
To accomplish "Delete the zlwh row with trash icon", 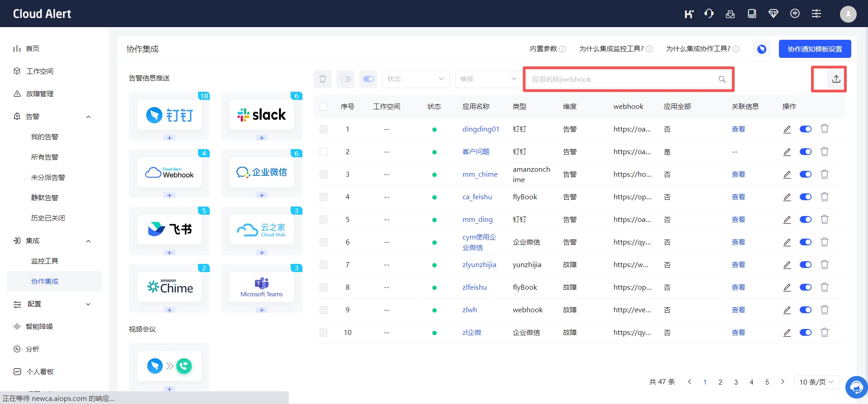I will pos(825,310).
